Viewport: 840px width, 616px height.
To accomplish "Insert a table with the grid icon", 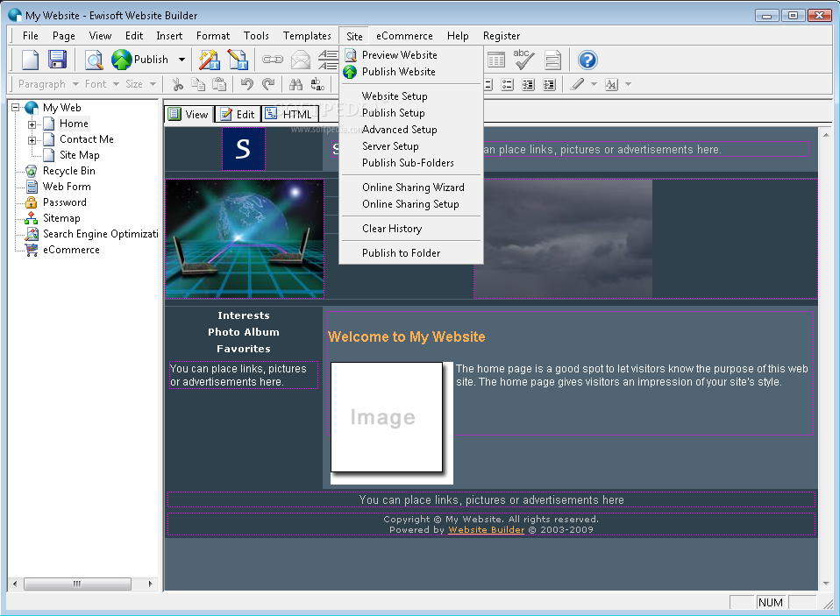I will 496,60.
